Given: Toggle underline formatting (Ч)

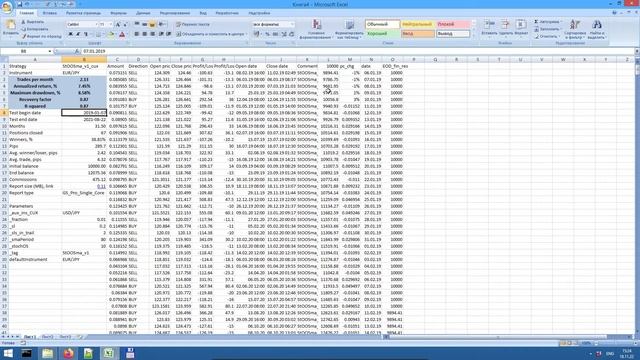Looking at the screenshot, I should [x=86, y=34].
